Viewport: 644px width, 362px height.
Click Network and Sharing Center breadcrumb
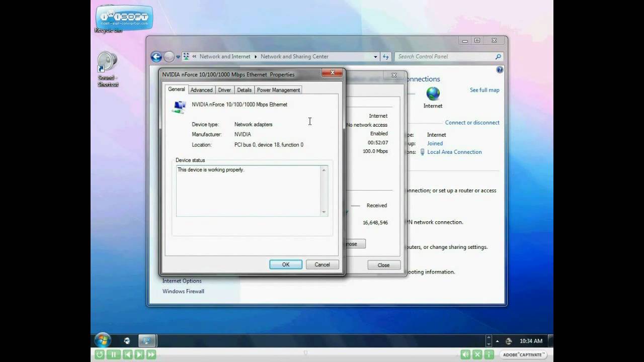pyautogui.click(x=294, y=57)
